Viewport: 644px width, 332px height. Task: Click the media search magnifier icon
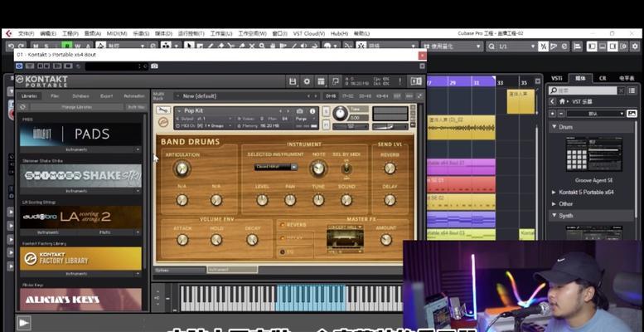click(554, 90)
